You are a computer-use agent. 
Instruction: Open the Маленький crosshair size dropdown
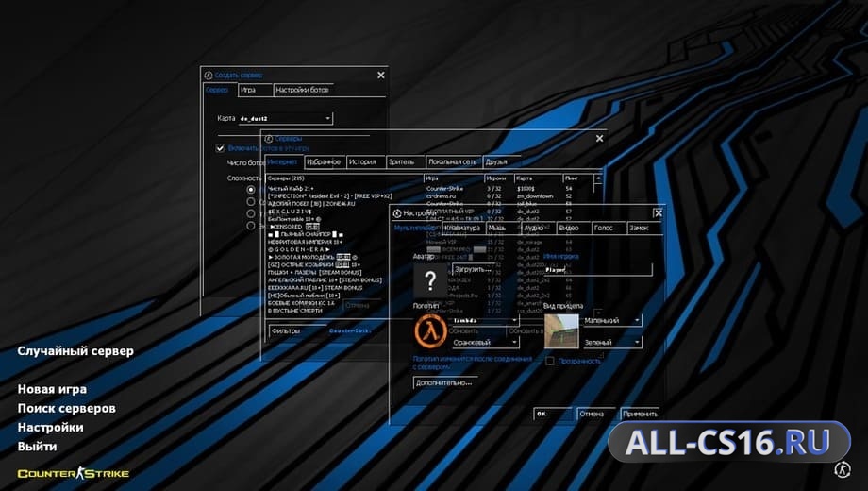coord(612,320)
